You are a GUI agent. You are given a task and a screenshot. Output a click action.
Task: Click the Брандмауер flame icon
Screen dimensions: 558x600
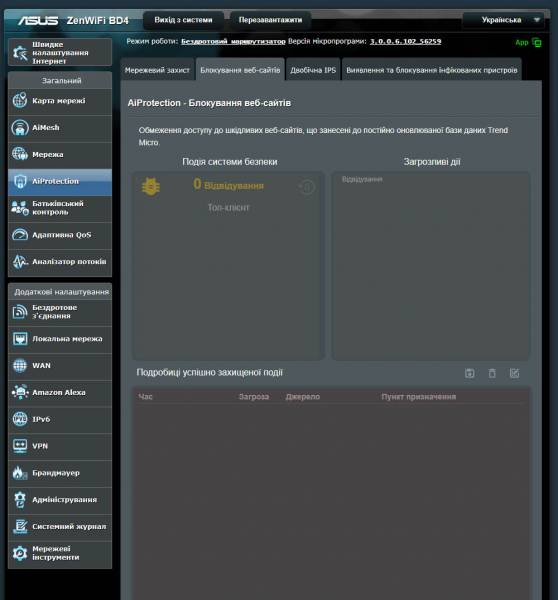(x=20, y=473)
